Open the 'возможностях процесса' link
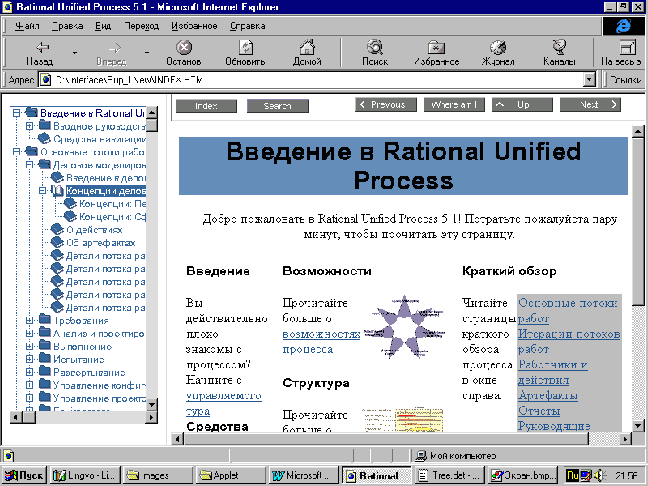Screen dimensions: 648x486 tap(321, 342)
